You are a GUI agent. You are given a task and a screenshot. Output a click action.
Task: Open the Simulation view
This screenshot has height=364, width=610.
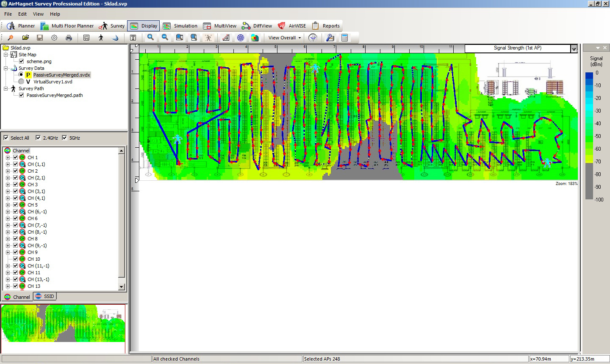click(x=180, y=26)
